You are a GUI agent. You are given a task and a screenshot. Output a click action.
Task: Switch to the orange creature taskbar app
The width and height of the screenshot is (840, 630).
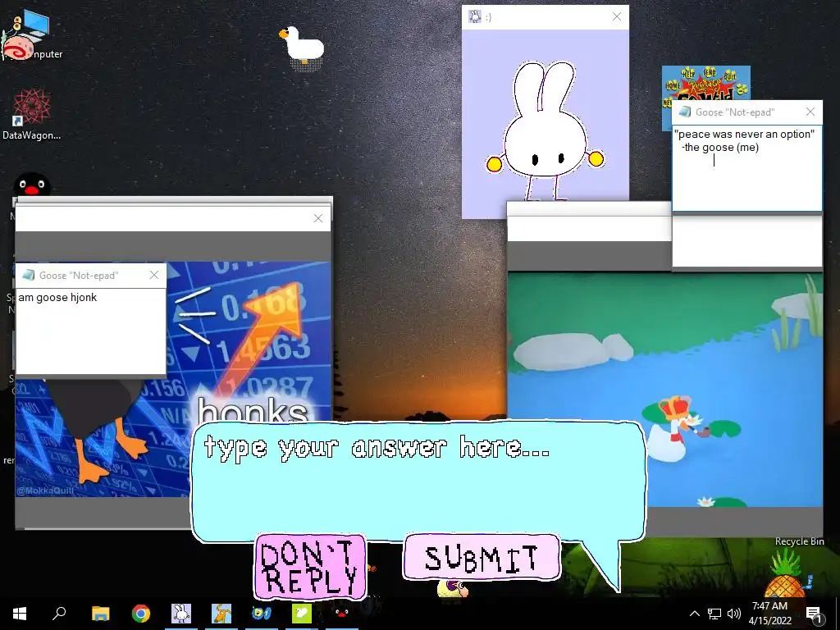pyautogui.click(x=221, y=614)
